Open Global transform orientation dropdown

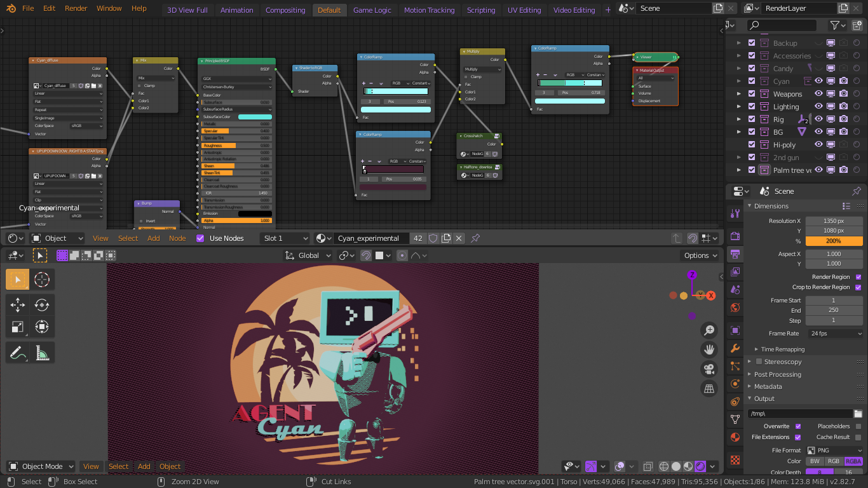click(308, 255)
